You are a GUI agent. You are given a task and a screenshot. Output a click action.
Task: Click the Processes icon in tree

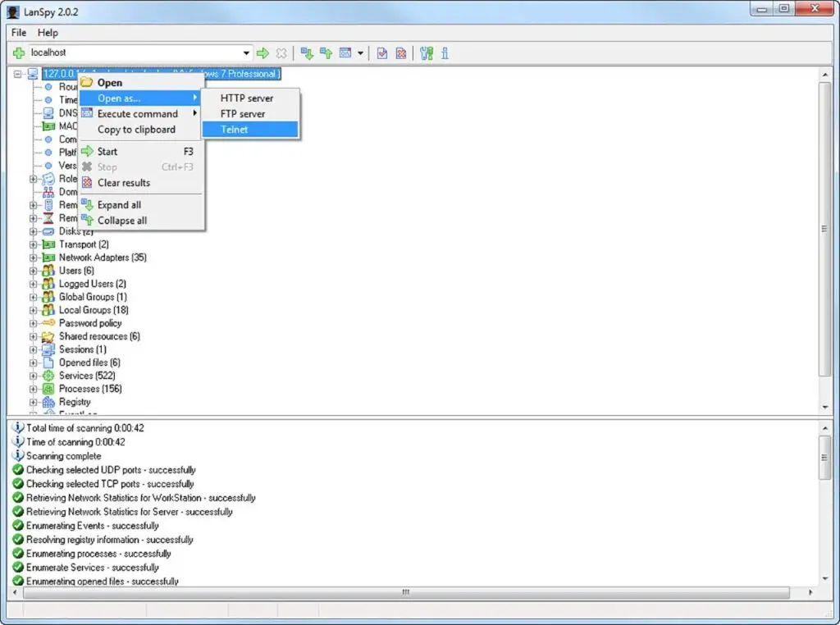coord(48,389)
